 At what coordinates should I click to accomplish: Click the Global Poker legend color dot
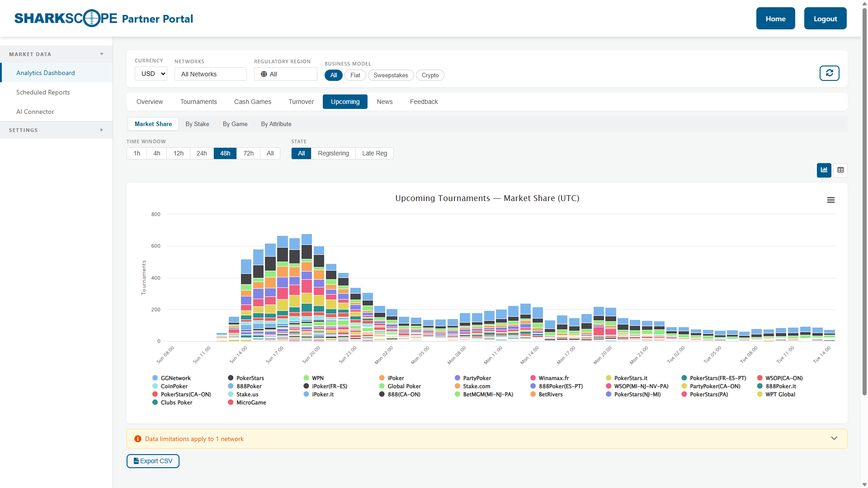382,386
